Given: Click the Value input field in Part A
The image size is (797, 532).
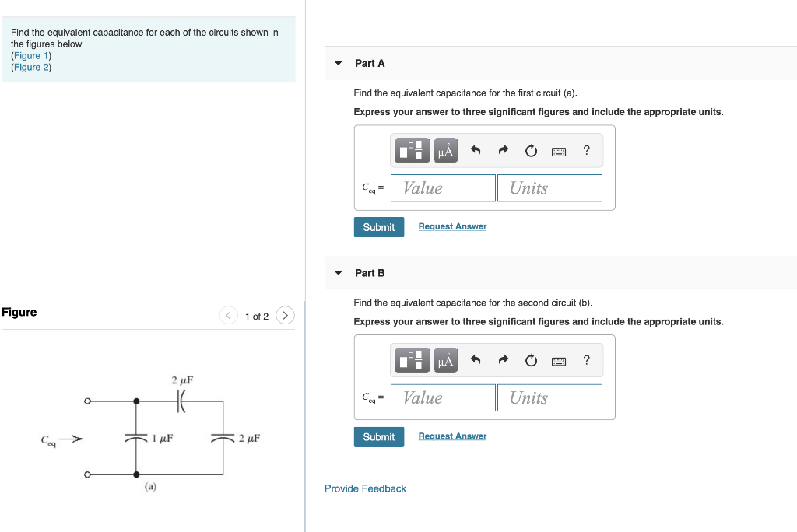Looking at the screenshot, I should (442, 187).
